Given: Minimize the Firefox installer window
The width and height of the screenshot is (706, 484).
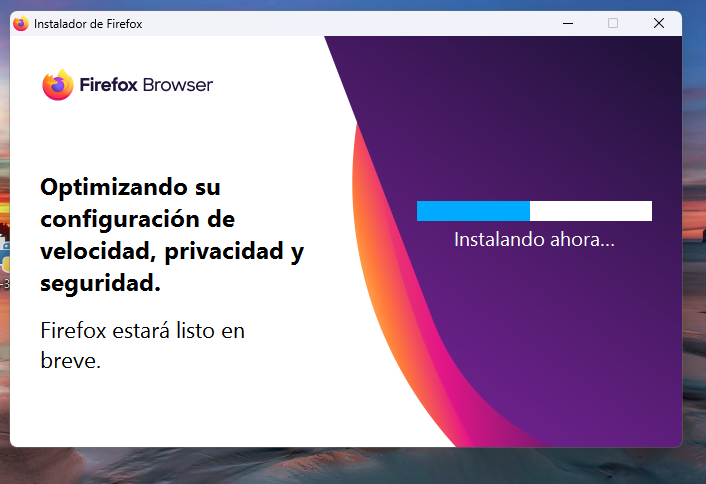Looking at the screenshot, I should pos(567,24).
